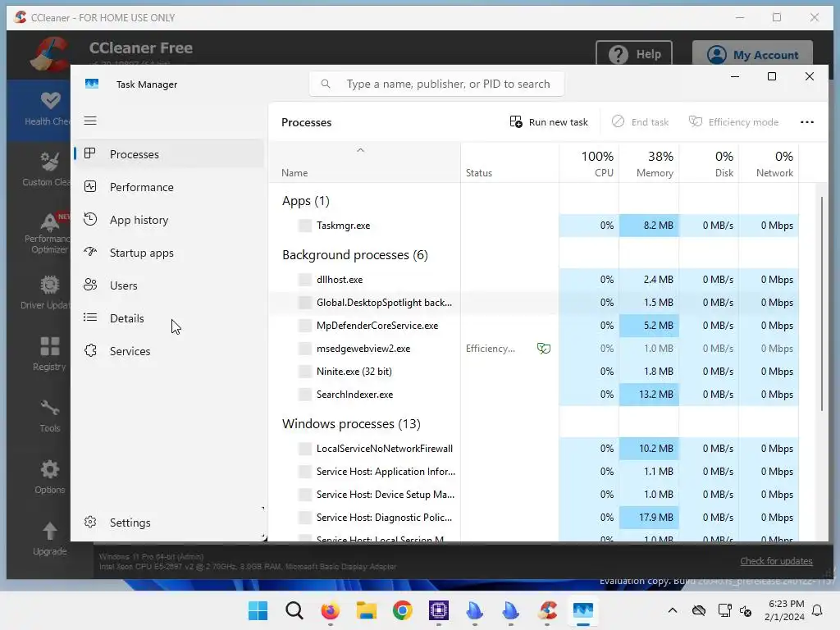Click CCleaner My Account button
The height and width of the screenshot is (630, 840).
[x=752, y=54]
